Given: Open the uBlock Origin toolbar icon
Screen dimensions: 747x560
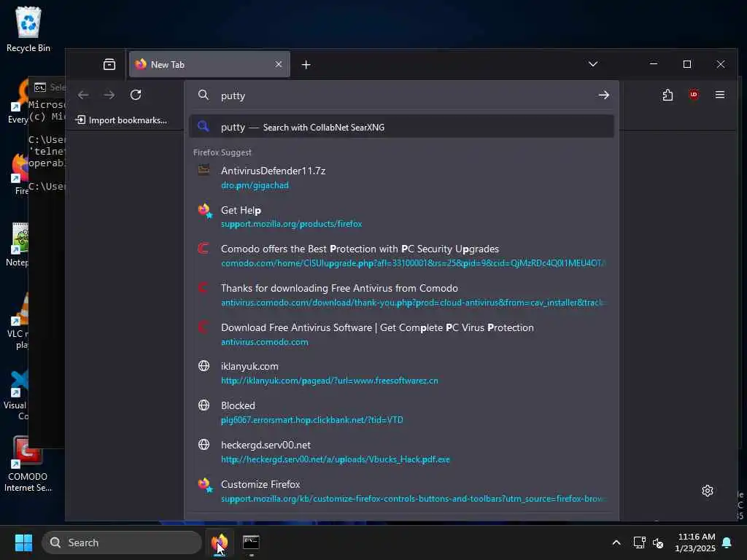Looking at the screenshot, I should coord(694,95).
